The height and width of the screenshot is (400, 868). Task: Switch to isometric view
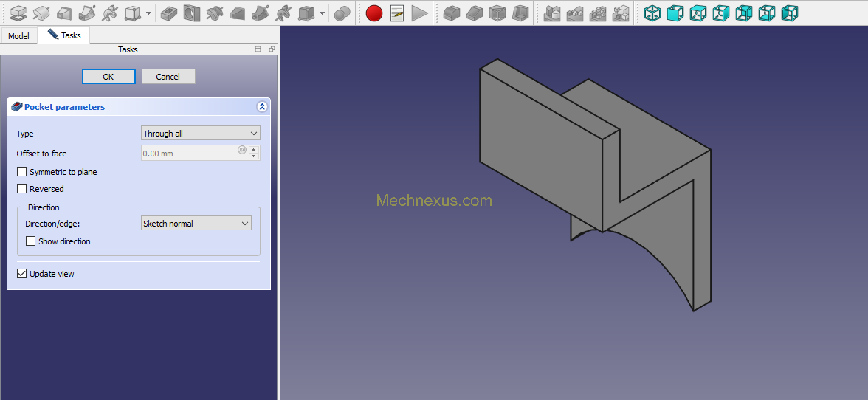[x=652, y=13]
